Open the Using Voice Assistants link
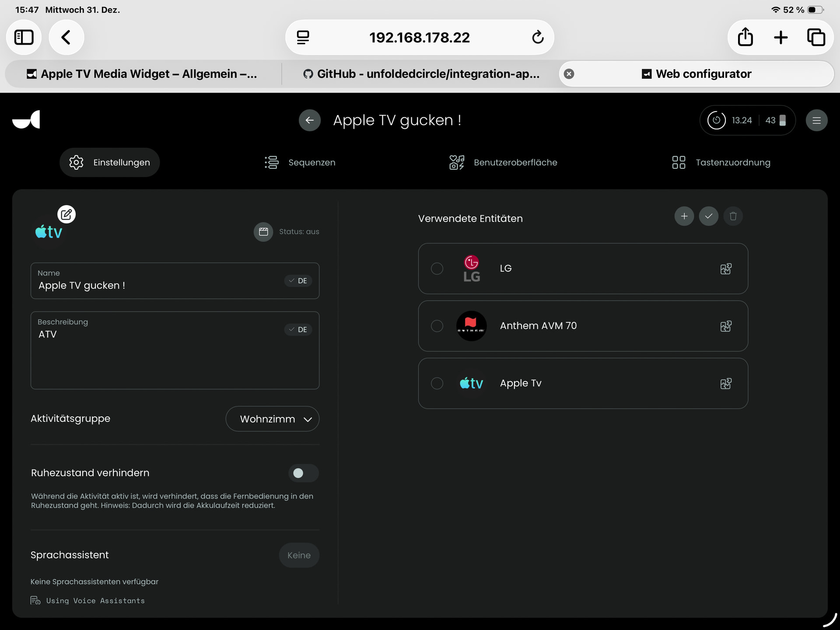Image resolution: width=840 pixels, height=630 pixels. (95, 601)
